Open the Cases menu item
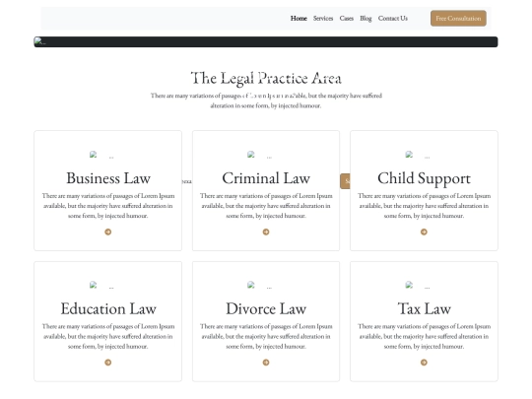The width and height of the screenshot is (532, 399). tap(347, 19)
